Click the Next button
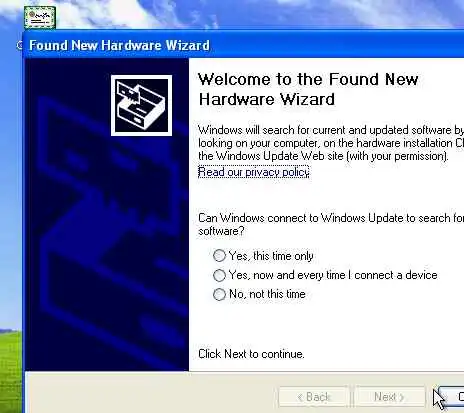This screenshot has width=464, height=413. pos(389,397)
